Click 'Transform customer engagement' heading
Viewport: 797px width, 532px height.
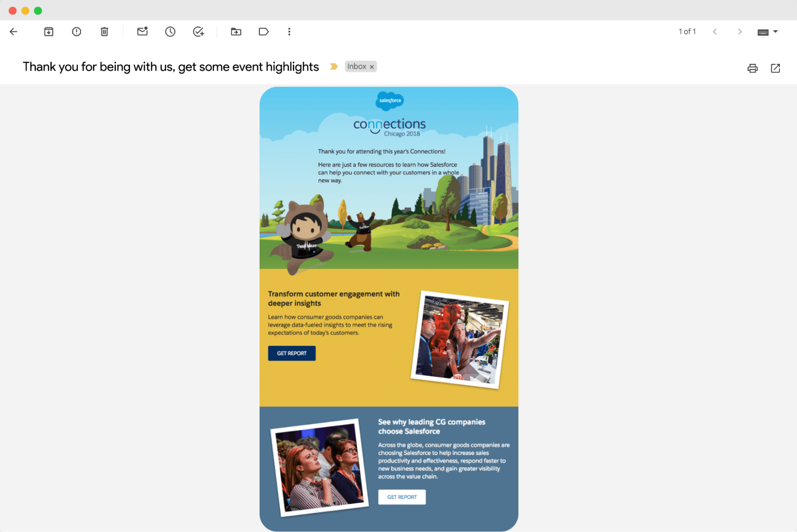pos(334,299)
